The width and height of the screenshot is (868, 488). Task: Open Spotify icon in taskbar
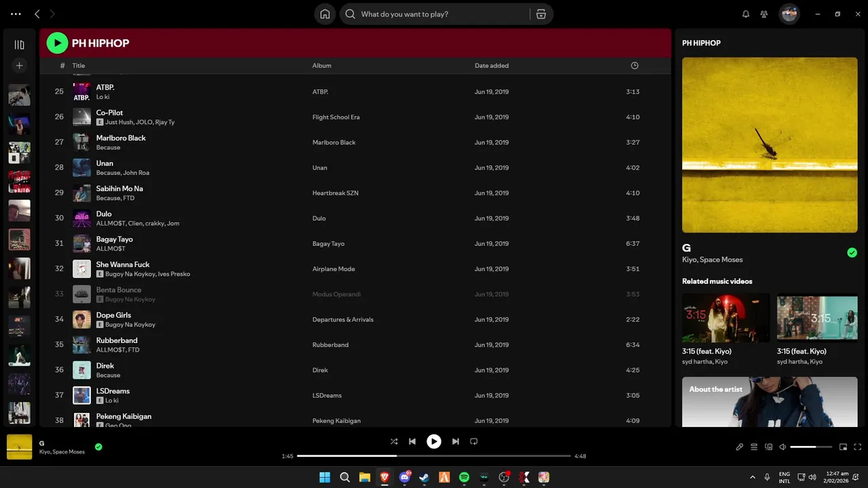464,477
